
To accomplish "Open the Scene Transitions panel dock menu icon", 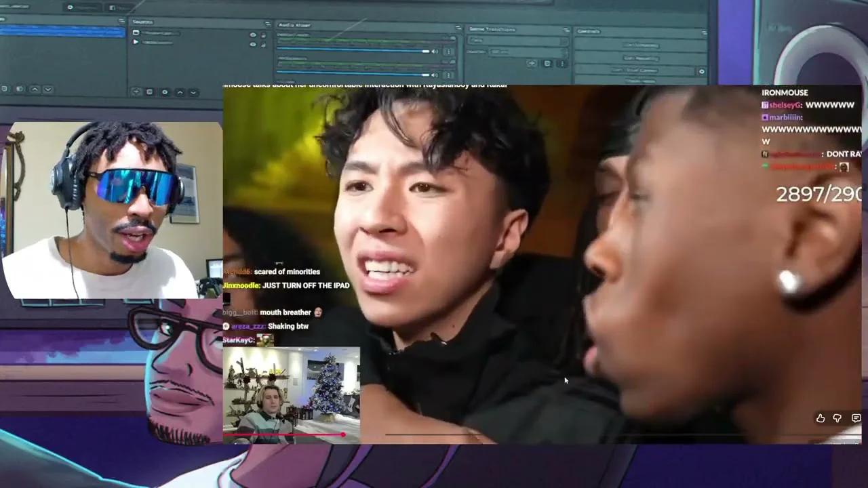I will (566, 30).
